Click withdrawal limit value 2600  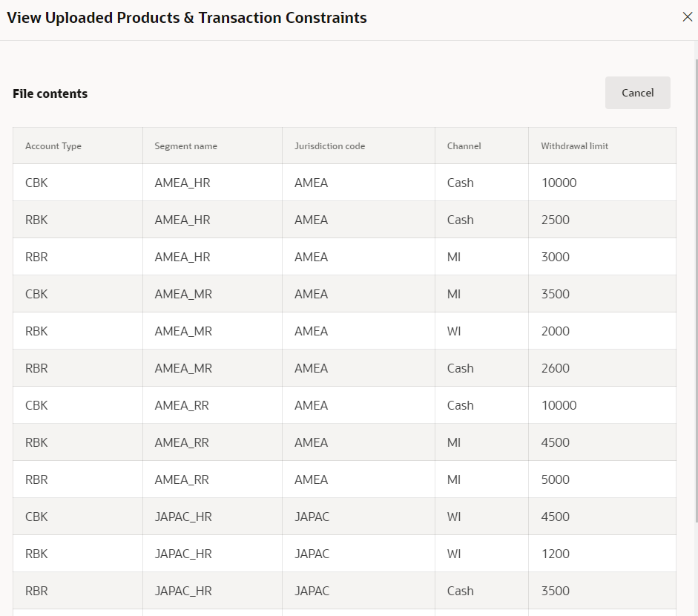coord(555,368)
